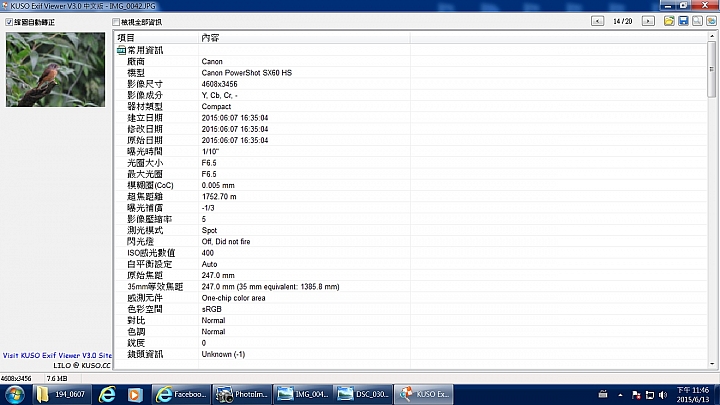
Task: Select the 光圈大小 row
Action: [x=410, y=163]
